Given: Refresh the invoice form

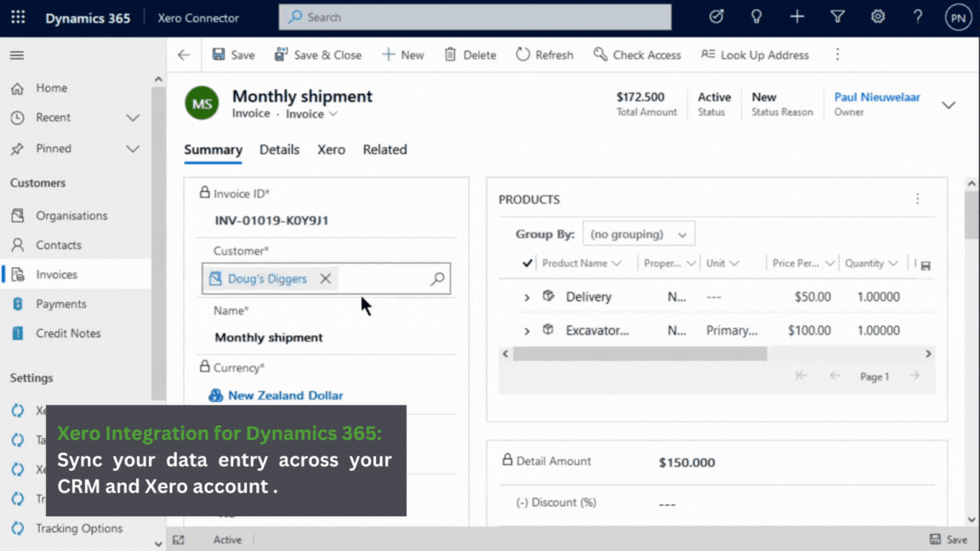Looking at the screenshot, I should [x=544, y=55].
